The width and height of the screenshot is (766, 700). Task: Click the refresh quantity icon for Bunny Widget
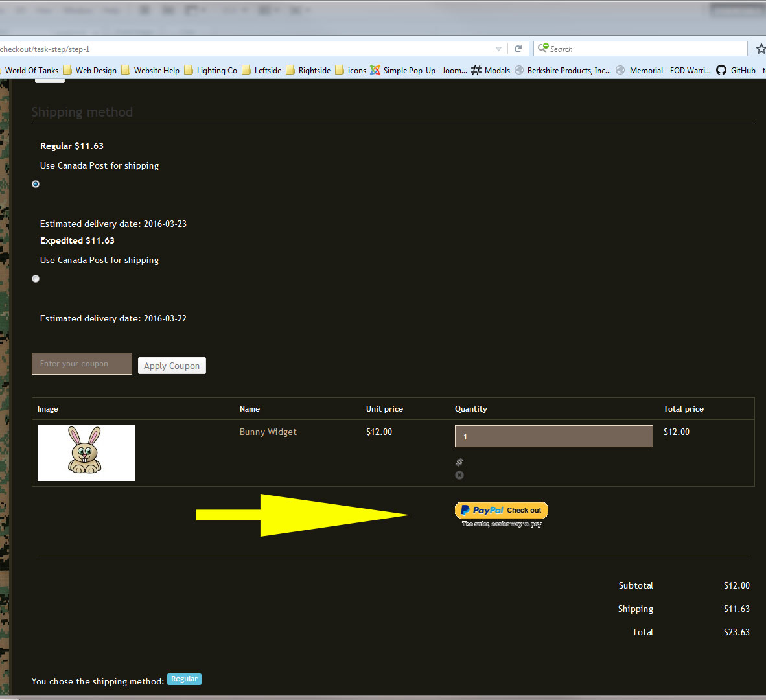point(459,462)
